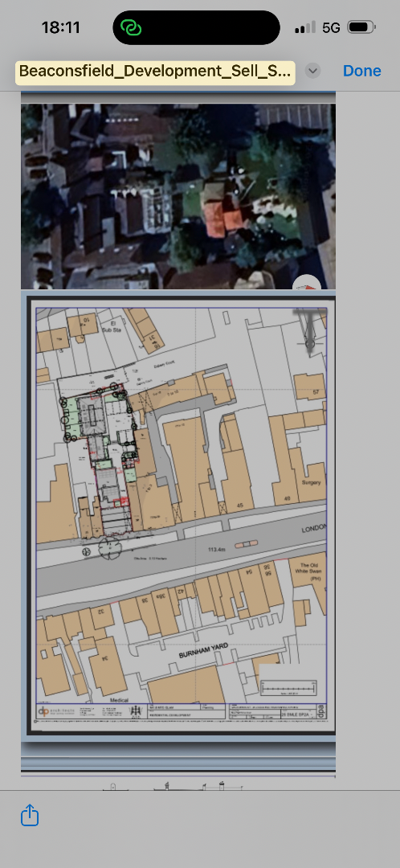
Task: Tap the vertical dpa logo in title block
Action: (x=321, y=710)
